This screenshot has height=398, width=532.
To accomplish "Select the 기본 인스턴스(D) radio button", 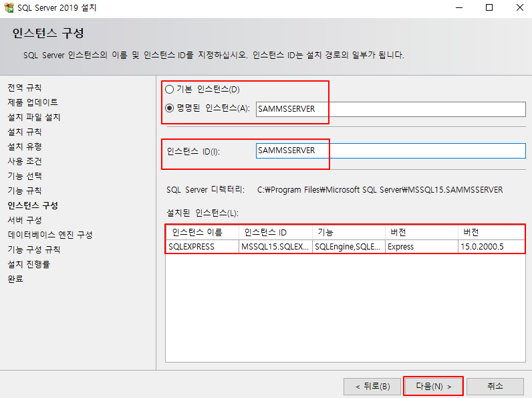I will click(x=169, y=90).
